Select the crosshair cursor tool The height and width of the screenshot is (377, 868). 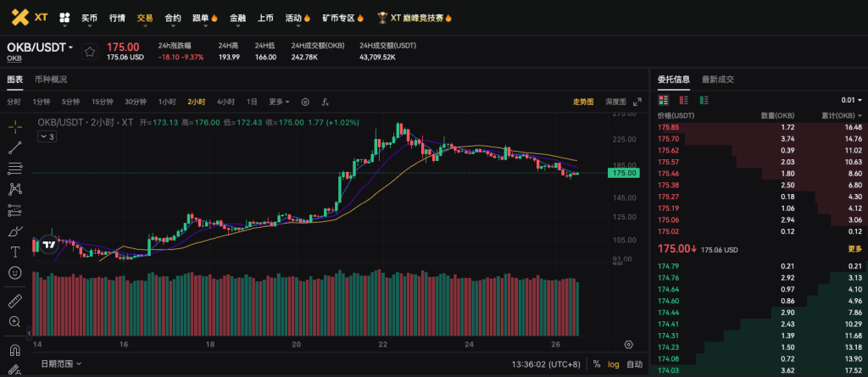[15, 127]
